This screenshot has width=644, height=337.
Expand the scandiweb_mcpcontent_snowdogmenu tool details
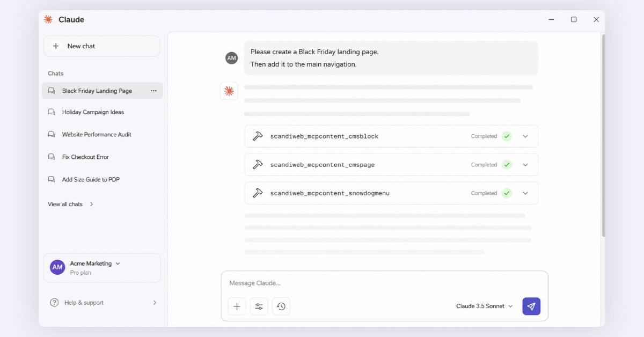pyautogui.click(x=525, y=193)
